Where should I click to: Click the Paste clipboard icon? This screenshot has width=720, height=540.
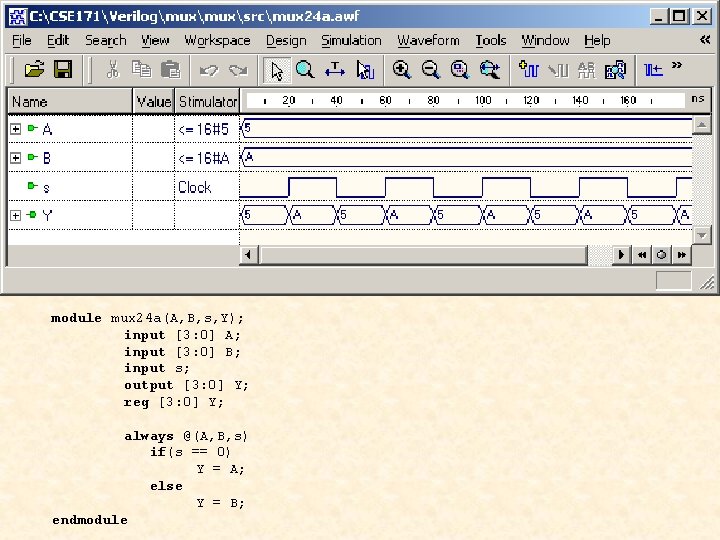pyautogui.click(x=170, y=69)
